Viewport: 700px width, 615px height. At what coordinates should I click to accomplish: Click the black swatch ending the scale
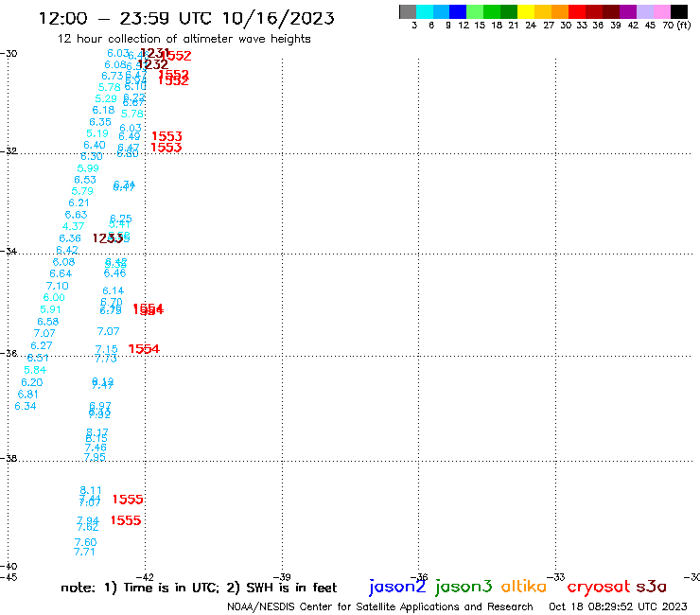click(x=679, y=11)
